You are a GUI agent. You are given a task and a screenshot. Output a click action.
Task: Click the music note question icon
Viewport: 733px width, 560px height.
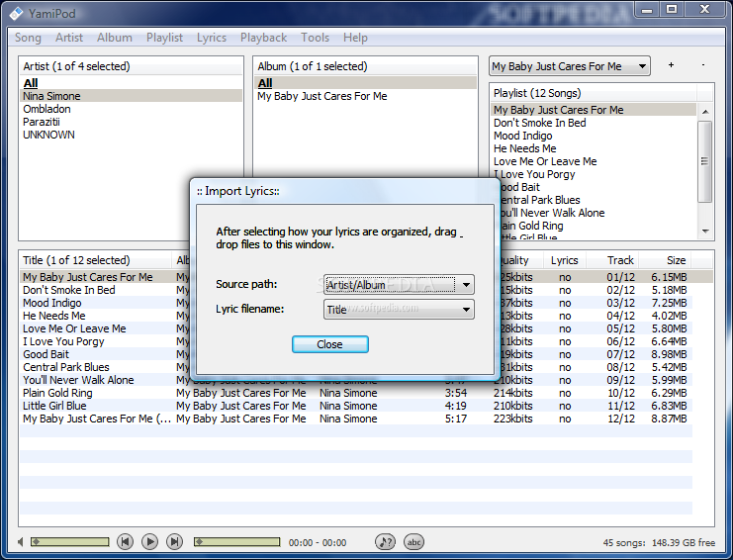385,542
